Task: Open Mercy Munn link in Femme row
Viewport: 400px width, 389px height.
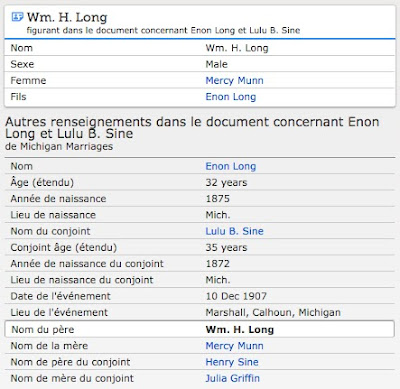Action: point(234,81)
